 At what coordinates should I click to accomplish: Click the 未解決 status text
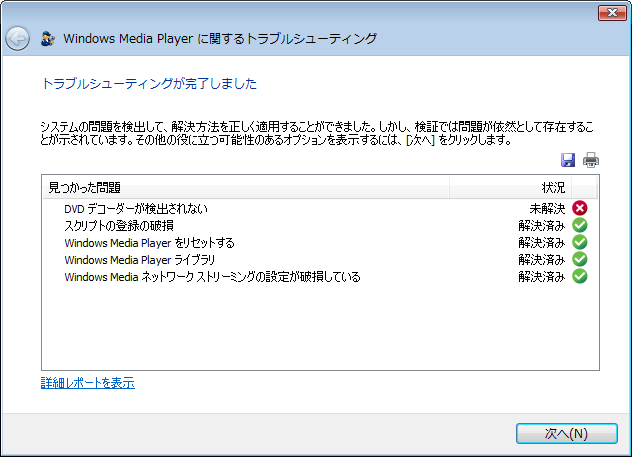click(547, 208)
